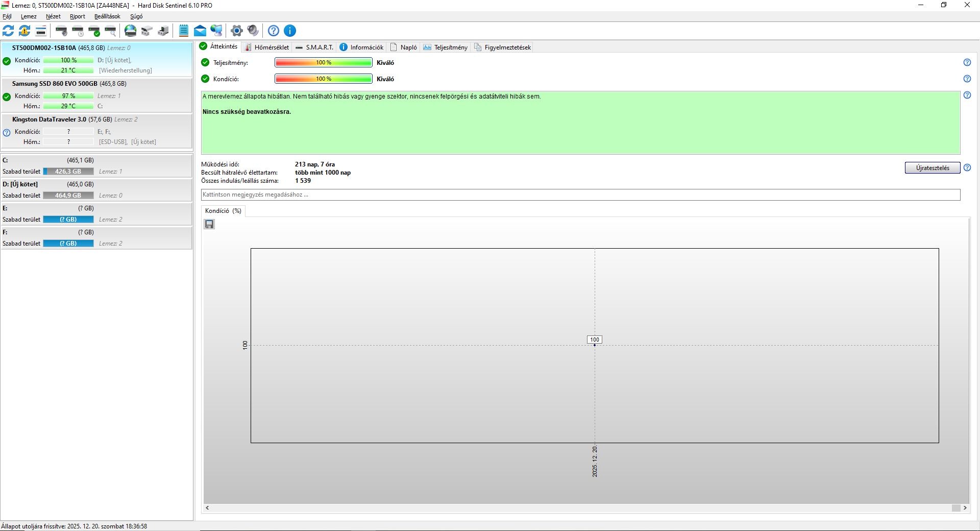Open the Információk tab

(x=361, y=47)
